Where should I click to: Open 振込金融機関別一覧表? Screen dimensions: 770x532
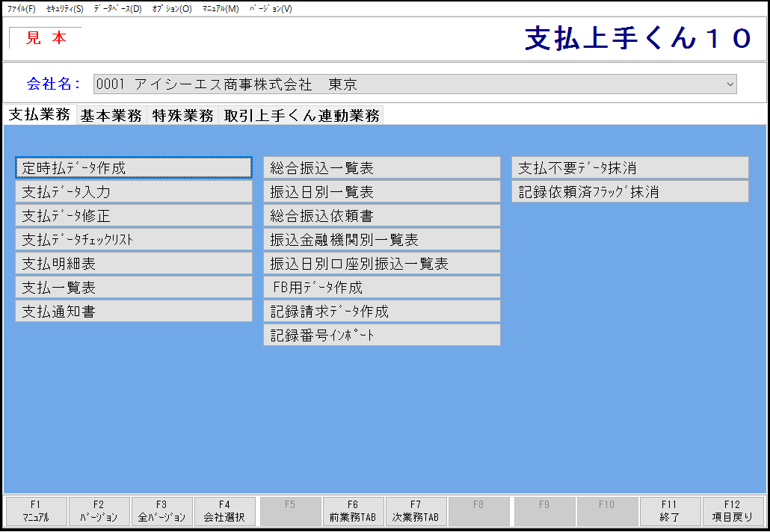[382, 240]
